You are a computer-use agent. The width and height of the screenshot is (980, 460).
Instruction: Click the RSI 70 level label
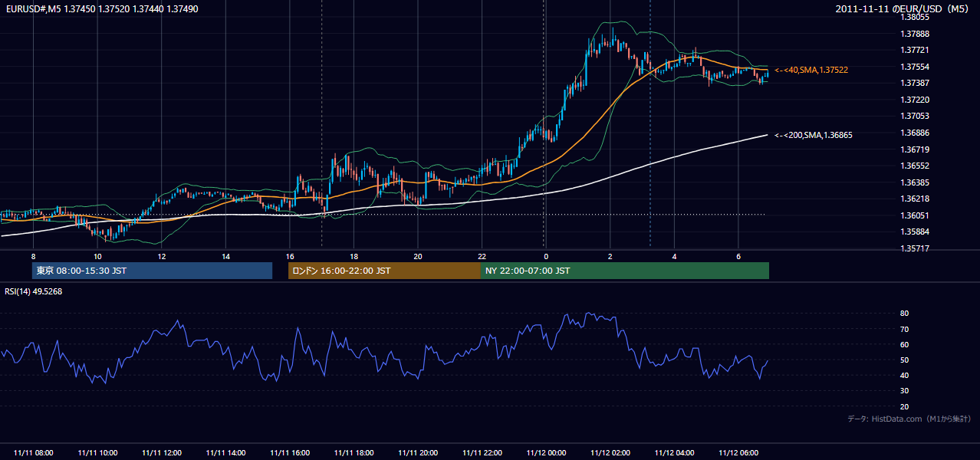[x=904, y=329]
